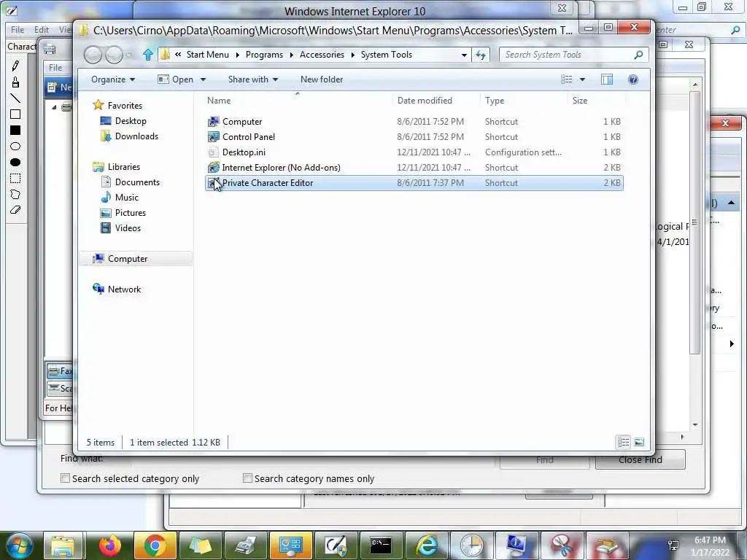Open the Organize dropdown menu

(113, 79)
